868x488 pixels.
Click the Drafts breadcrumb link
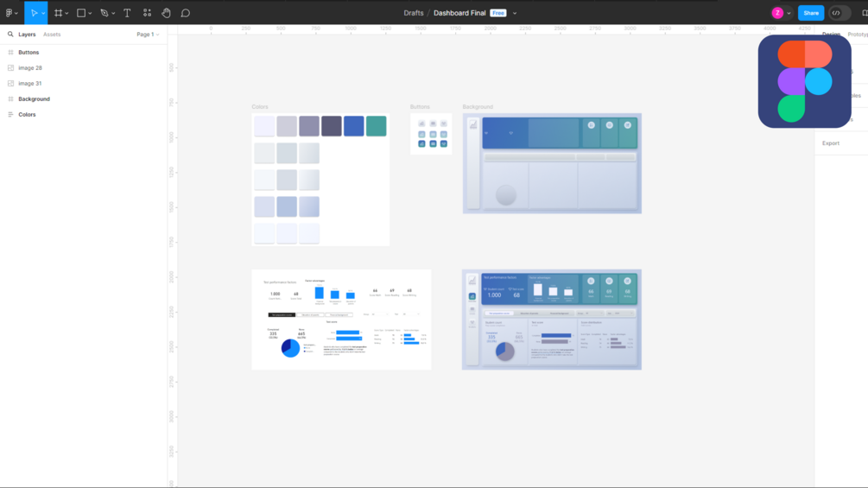414,13
